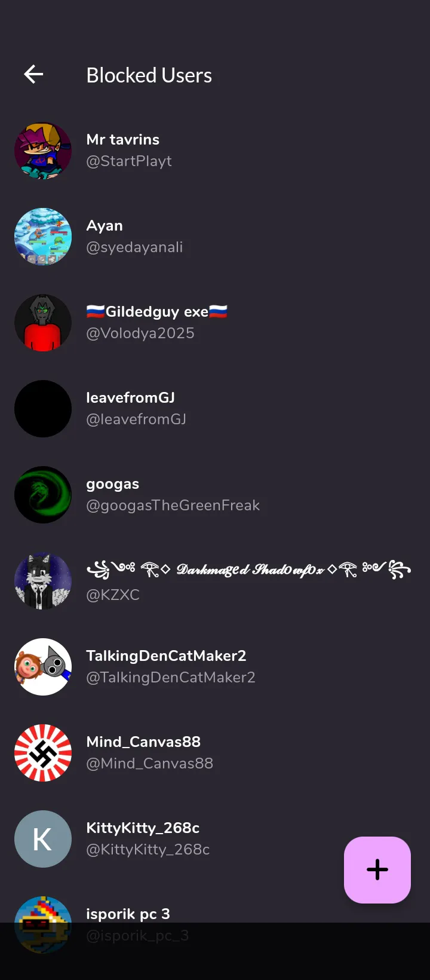Tap the pink plus add button
Screen dimensions: 430x980
377,869
